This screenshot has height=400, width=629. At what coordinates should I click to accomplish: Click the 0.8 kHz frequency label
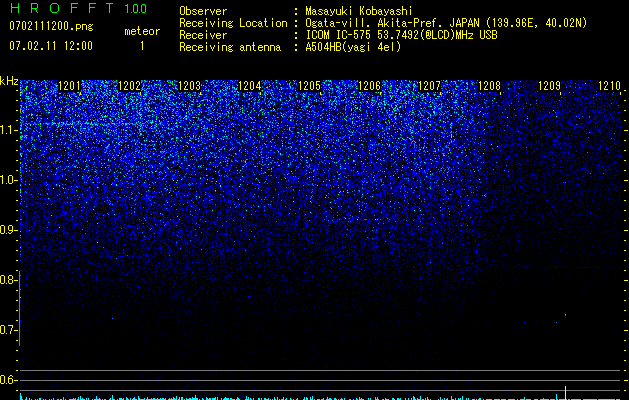[8, 280]
